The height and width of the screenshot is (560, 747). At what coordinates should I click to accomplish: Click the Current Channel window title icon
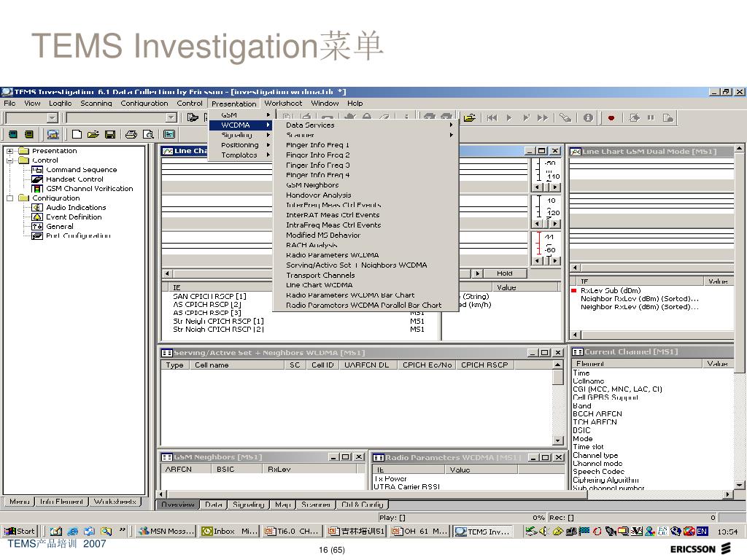(x=578, y=352)
